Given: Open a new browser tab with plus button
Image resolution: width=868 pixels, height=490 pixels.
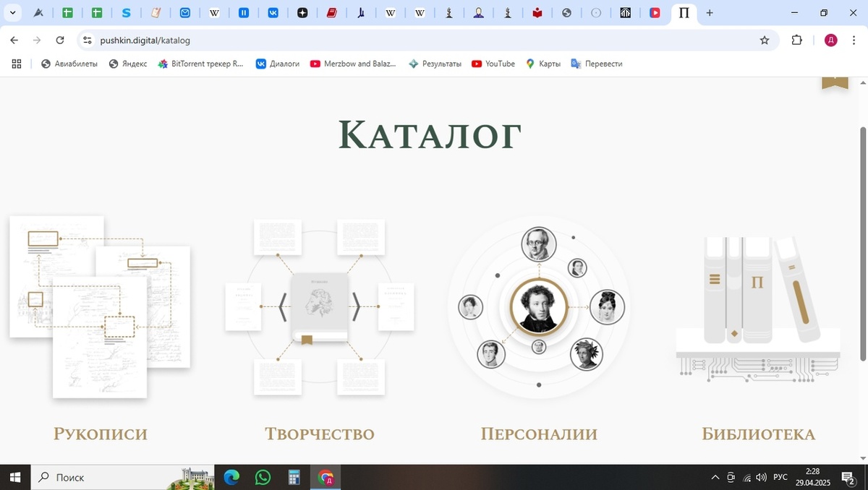Looking at the screenshot, I should pos(710,13).
